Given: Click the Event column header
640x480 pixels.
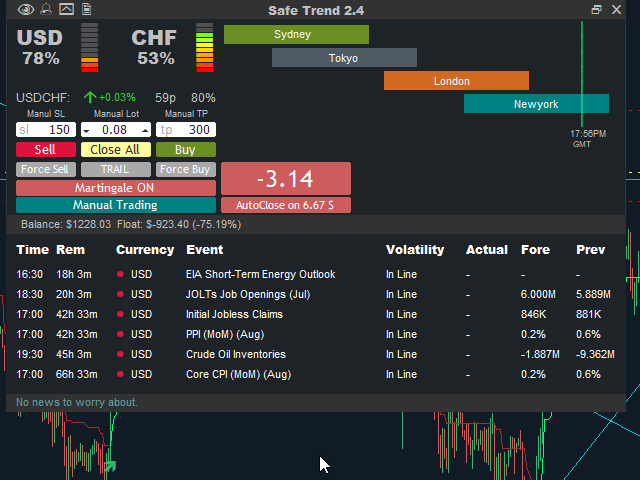Looking at the screenshot, I should 204,249.
